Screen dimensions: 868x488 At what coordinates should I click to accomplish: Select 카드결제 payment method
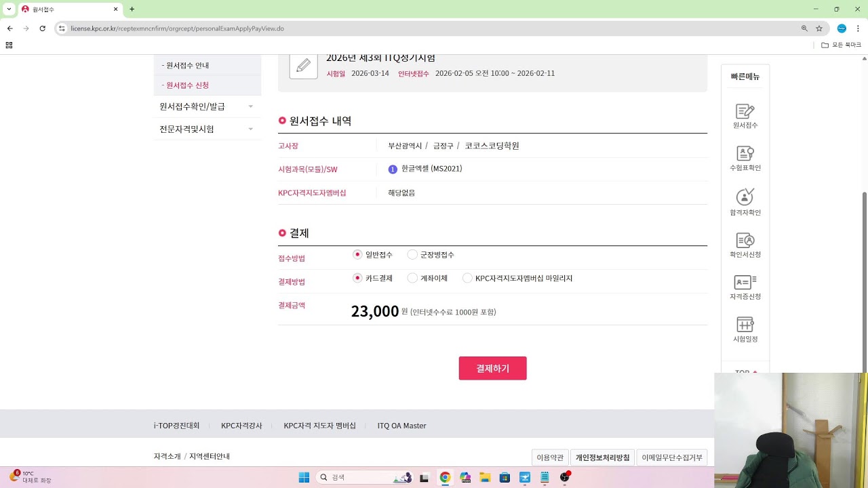357,278
